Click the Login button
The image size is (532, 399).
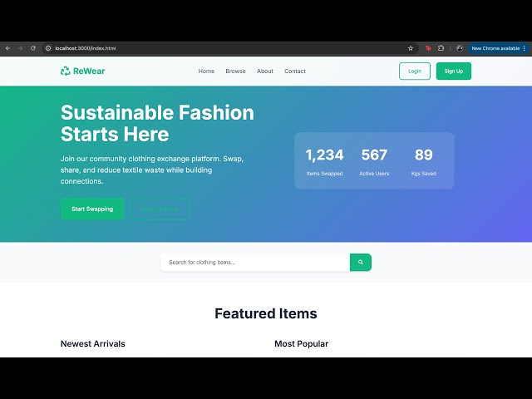pos(415,71)
